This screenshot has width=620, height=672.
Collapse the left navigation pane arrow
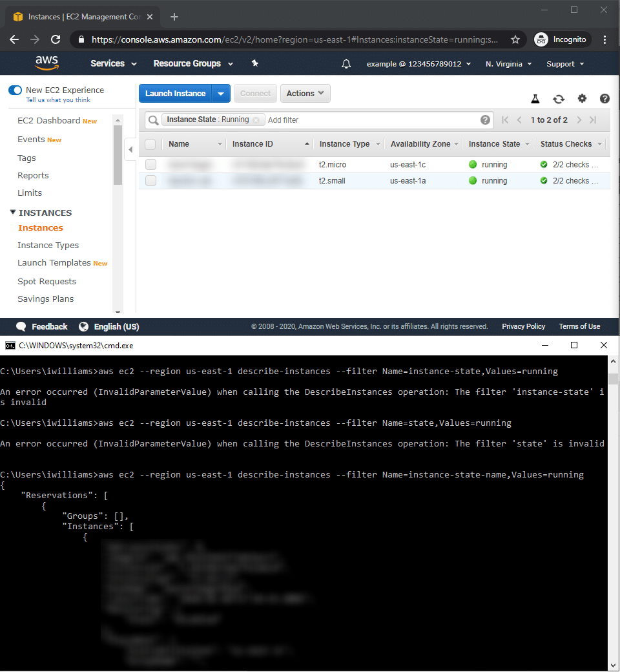pyautogui.click(x=130, y=149)
